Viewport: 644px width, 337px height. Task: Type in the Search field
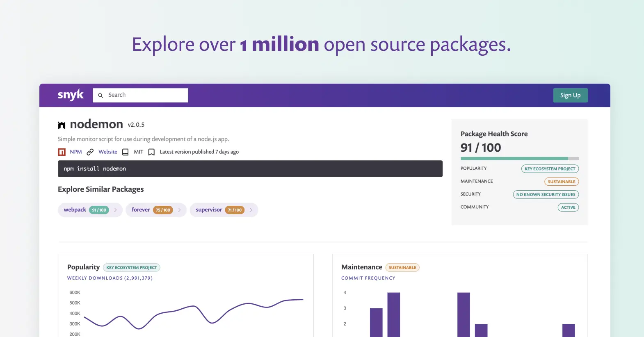[146, 95]
